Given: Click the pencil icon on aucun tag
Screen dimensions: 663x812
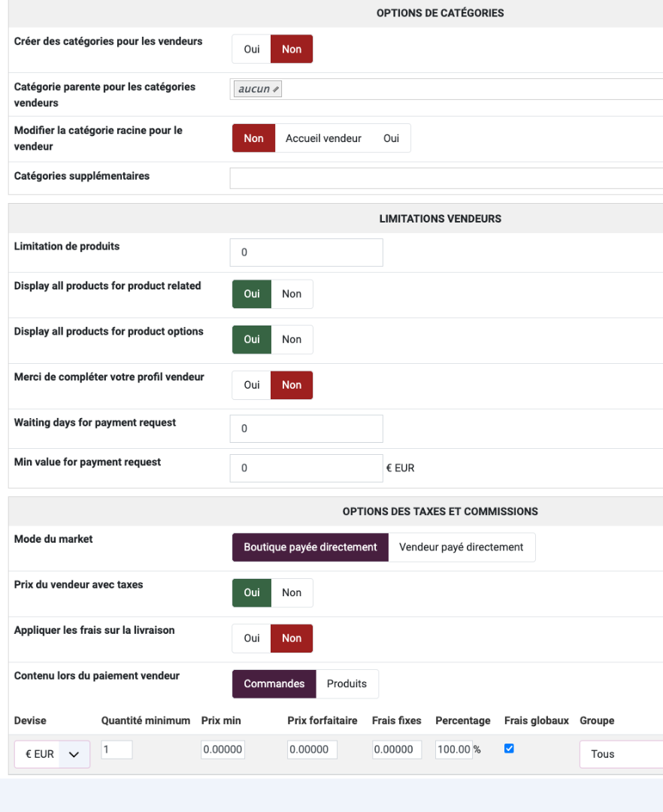Looking at the screenshot, I should 276,89.
